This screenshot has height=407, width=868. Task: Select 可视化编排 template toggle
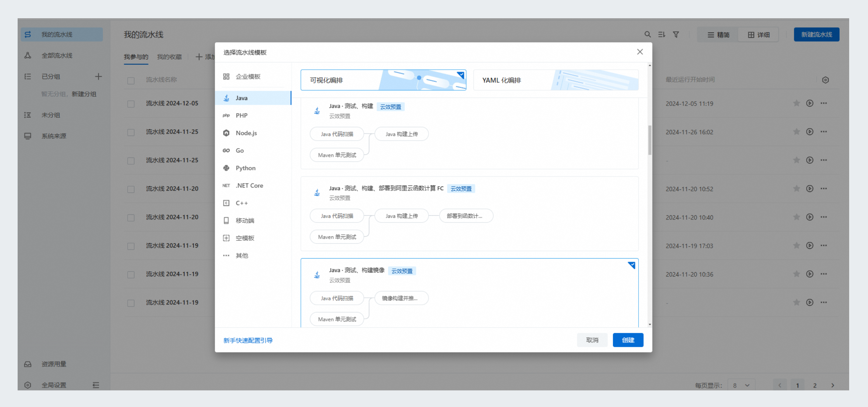(384, 80)
